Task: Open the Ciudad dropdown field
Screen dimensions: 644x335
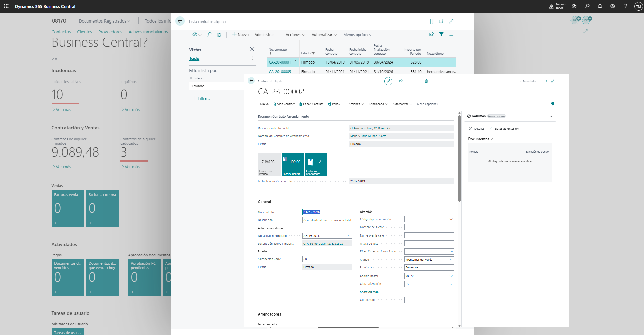Action: (x=451, y=260)
